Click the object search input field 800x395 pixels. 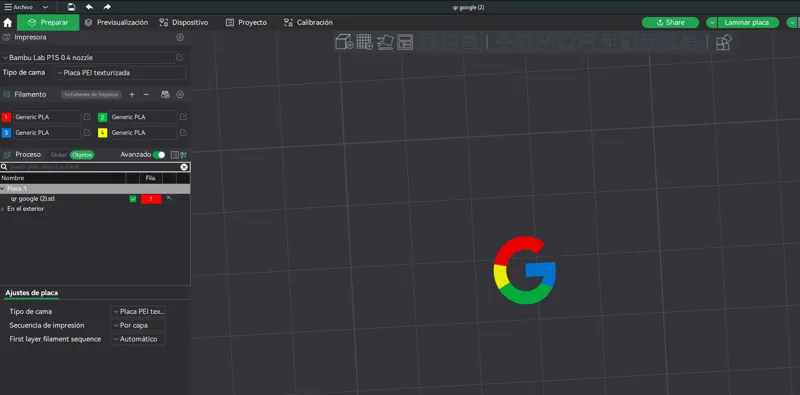[x=94, y=167]
